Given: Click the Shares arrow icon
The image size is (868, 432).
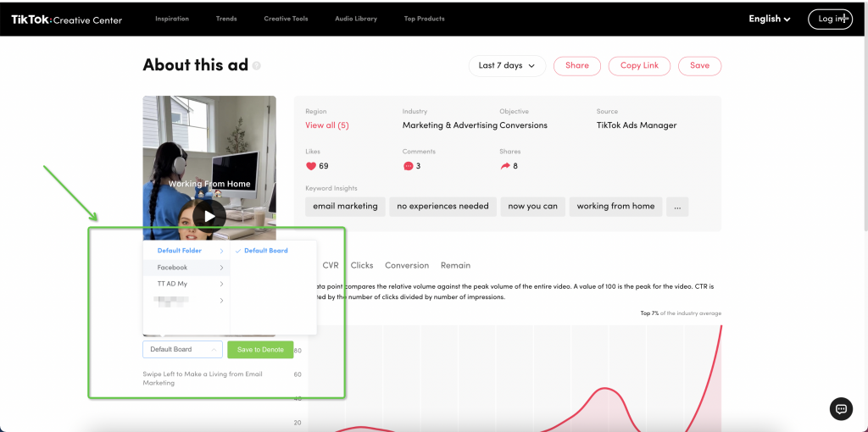Looking at the screenshot, I should [x=505, y=166].
